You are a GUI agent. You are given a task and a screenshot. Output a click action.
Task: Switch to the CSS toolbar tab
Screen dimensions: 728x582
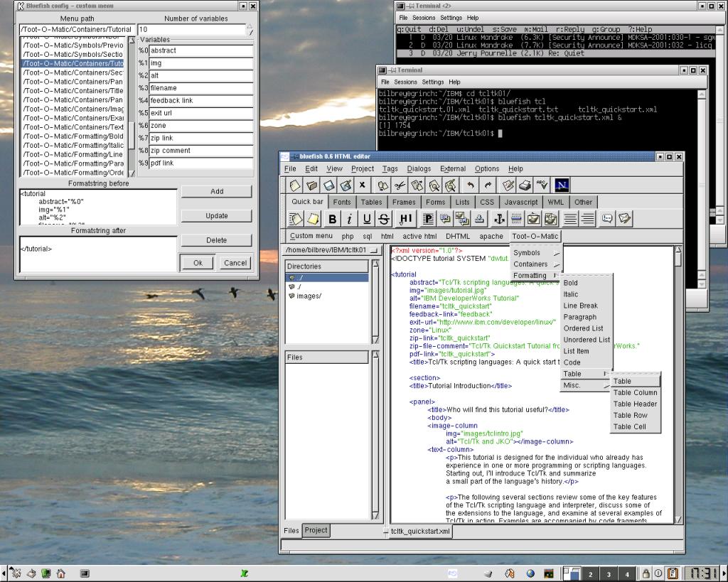coord(486,202)
